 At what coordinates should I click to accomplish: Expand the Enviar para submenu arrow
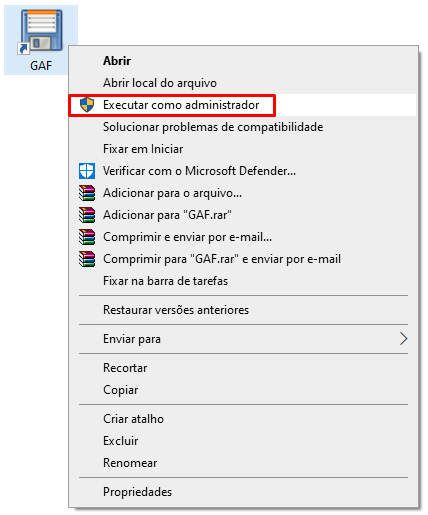(403, 339)
